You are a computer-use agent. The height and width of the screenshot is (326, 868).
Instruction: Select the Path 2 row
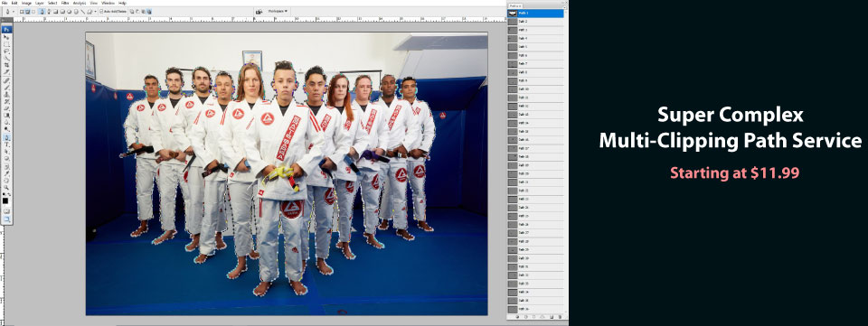tap(535, 22)
